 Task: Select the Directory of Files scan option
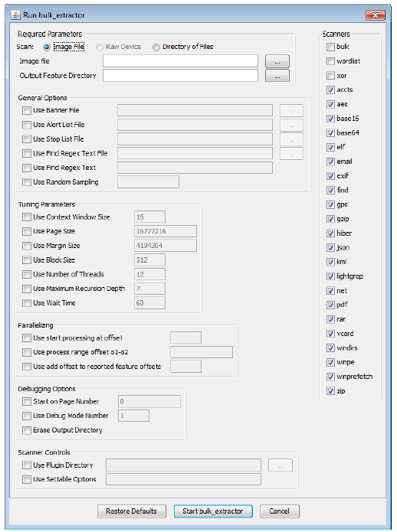[x=156, y=47]
